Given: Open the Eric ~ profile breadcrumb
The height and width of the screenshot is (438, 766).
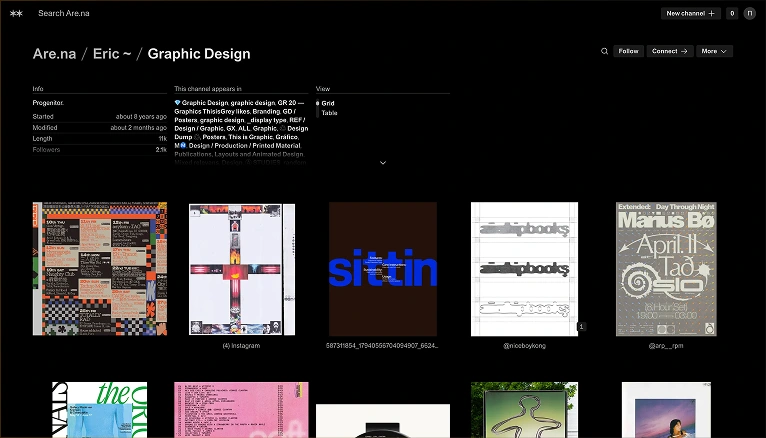Looking at the screenshot, I should point(112,54).
